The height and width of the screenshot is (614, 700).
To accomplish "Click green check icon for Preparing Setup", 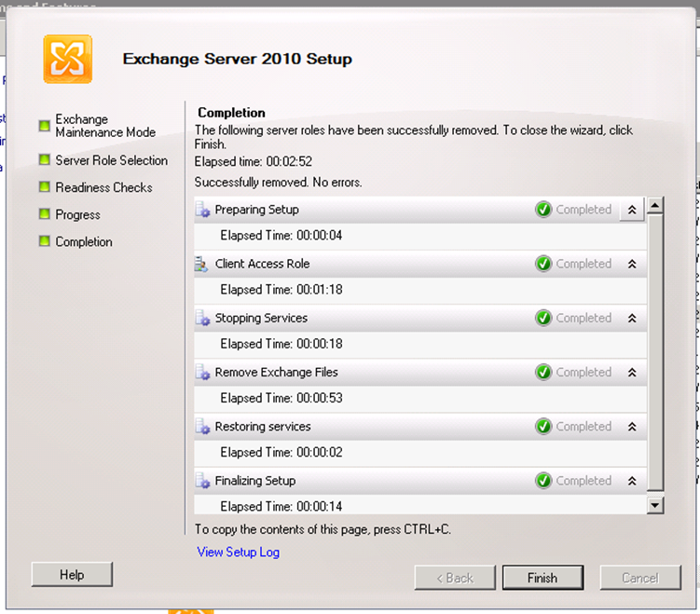I will (543, 210).
